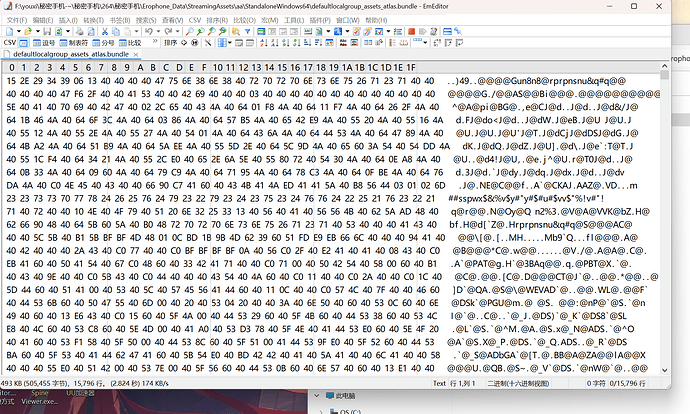Image resolution: width=690 pixels, height=414 pixels.
Task: Click the Reload document icon
Action: click(58, 31)
